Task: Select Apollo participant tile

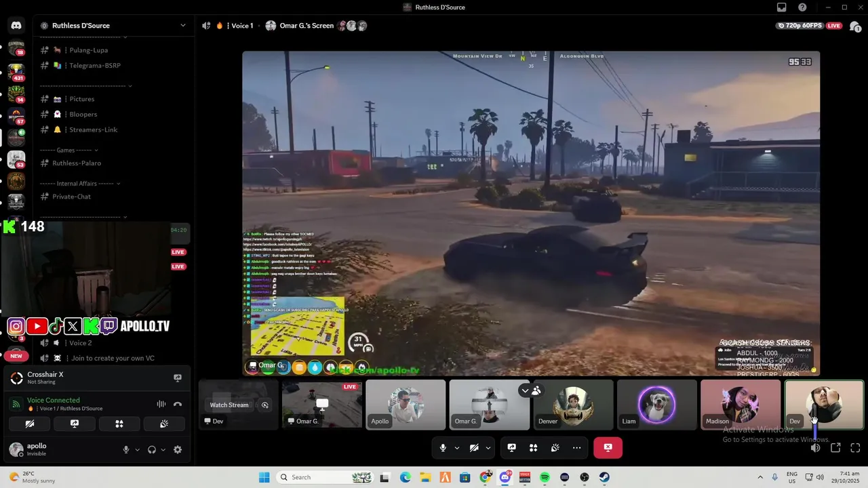Action: pos(406,405)
